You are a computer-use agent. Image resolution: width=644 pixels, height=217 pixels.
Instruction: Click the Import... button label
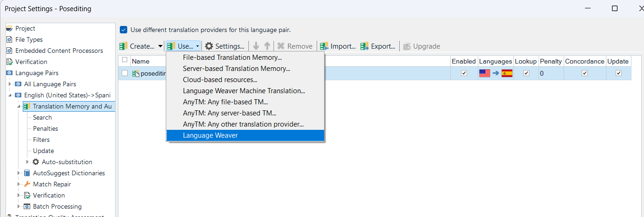[x=343, y=46]
